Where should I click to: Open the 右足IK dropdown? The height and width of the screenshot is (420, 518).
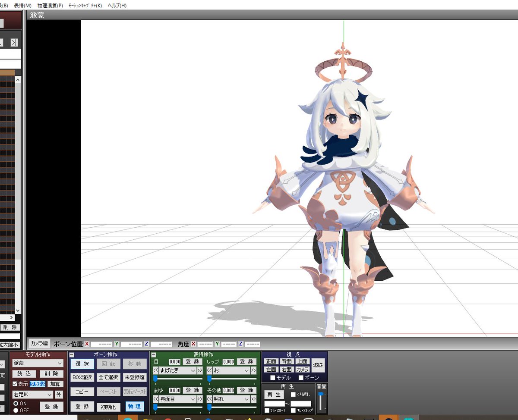tap(32, 395)
